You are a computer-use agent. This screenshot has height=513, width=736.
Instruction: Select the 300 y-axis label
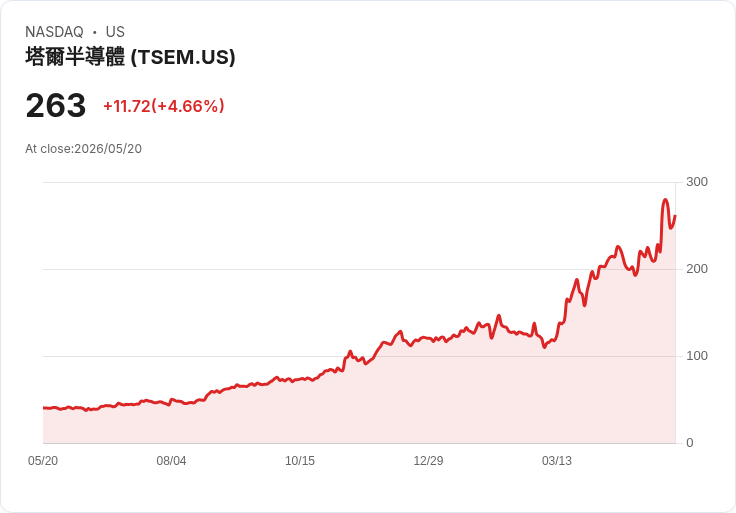(697, 182)
